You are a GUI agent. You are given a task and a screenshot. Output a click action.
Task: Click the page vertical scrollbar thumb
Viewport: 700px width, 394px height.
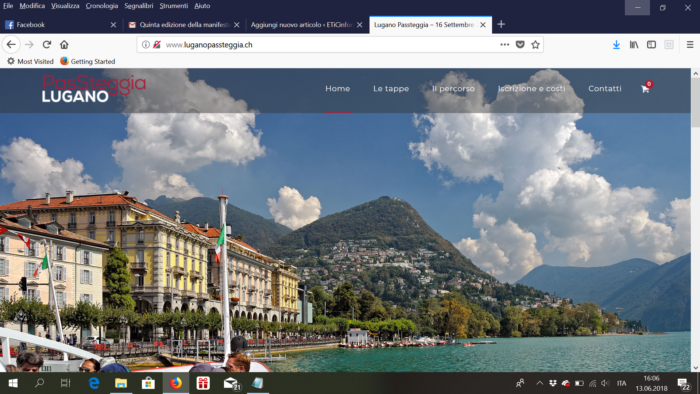pyautogui.click(x=696, y=103)
